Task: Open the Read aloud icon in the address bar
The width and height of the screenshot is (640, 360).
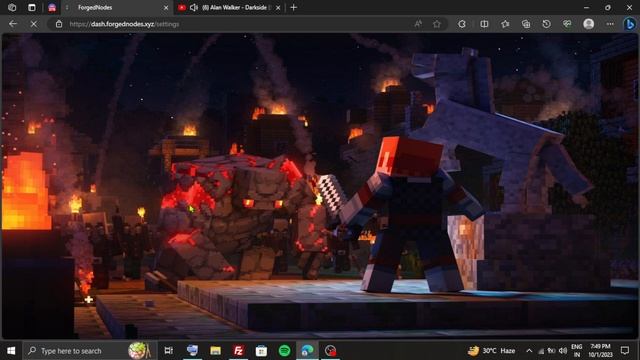Action: [418, 24]
